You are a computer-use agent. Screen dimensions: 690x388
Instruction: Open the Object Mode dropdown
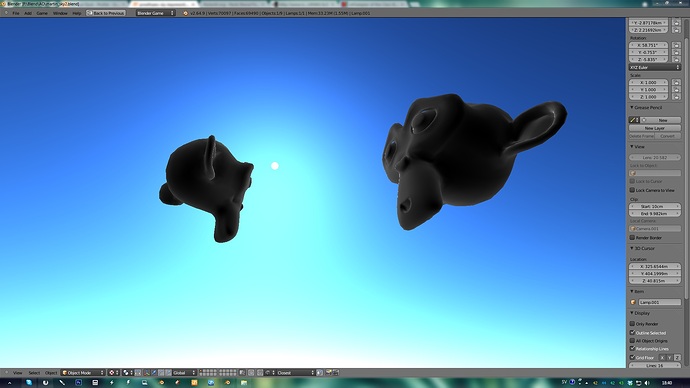point(83,373)
